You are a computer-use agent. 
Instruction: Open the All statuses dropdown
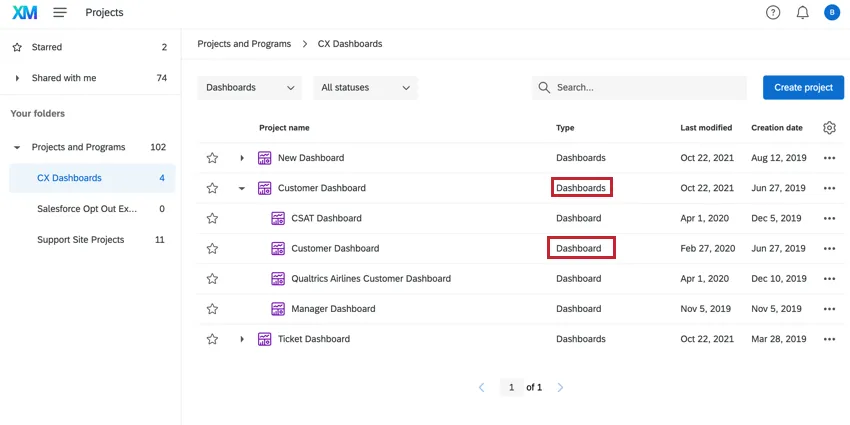[365, 88]
